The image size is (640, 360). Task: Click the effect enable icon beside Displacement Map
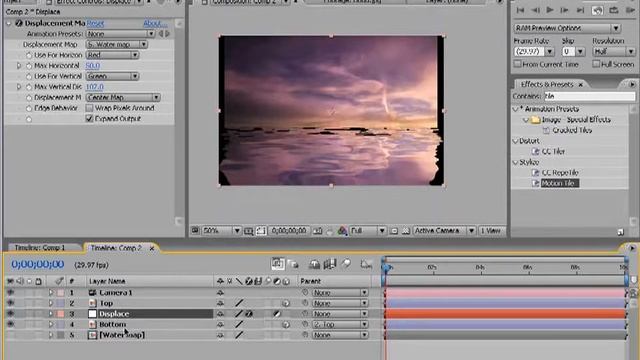[19, 23]
